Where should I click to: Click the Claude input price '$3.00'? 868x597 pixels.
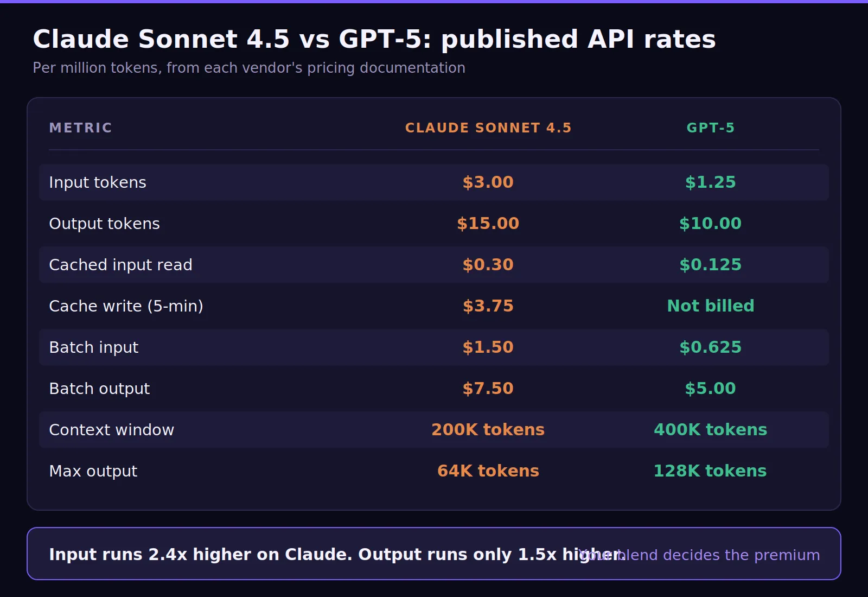pyautogui.click(x=488, y=182)
